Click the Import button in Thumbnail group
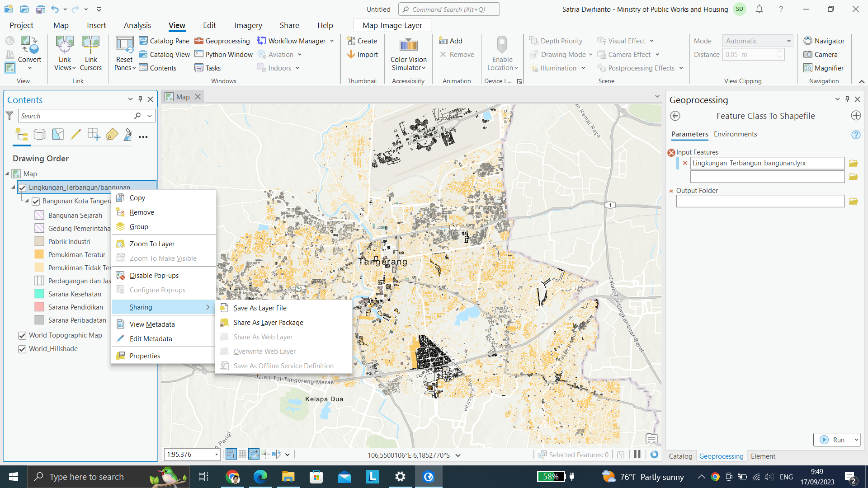 362,54
